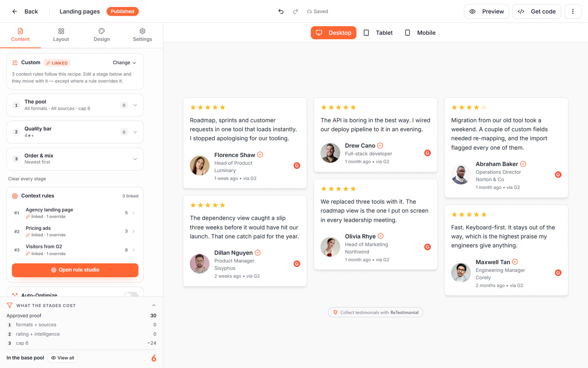Click the G2 badge on Florence Shaw's card
Image resolution: width=588 pixels, height=368 pixels.
[x=297, y=166]
